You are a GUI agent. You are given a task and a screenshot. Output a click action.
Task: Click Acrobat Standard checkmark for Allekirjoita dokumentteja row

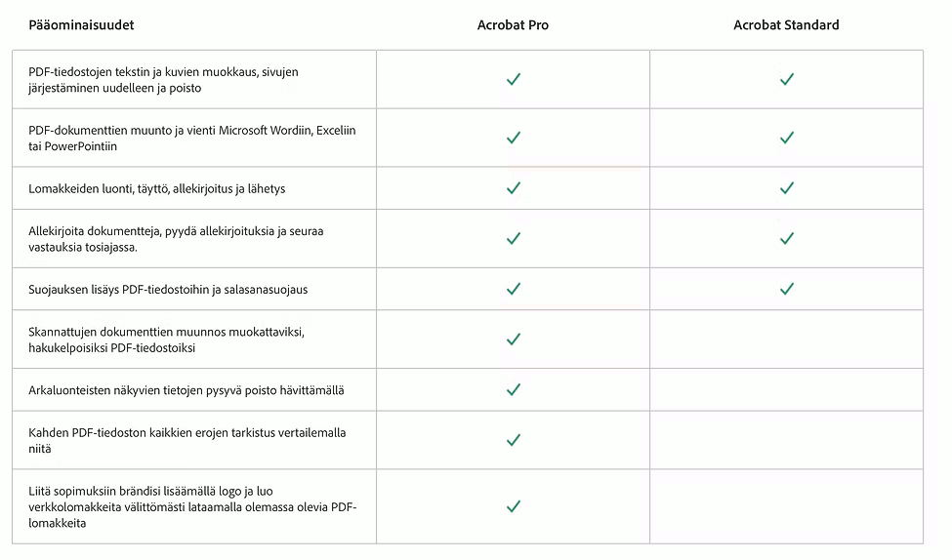click(786, 238)
